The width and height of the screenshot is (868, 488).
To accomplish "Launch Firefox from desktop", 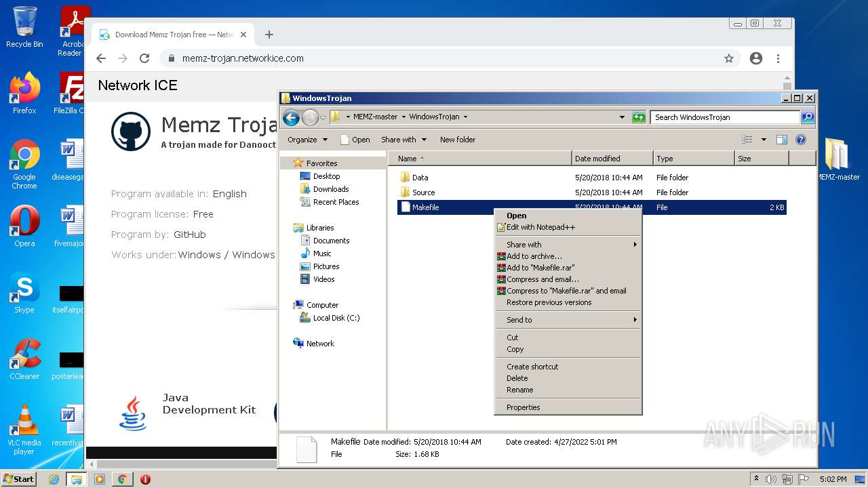I will click(x=24, y=93).
